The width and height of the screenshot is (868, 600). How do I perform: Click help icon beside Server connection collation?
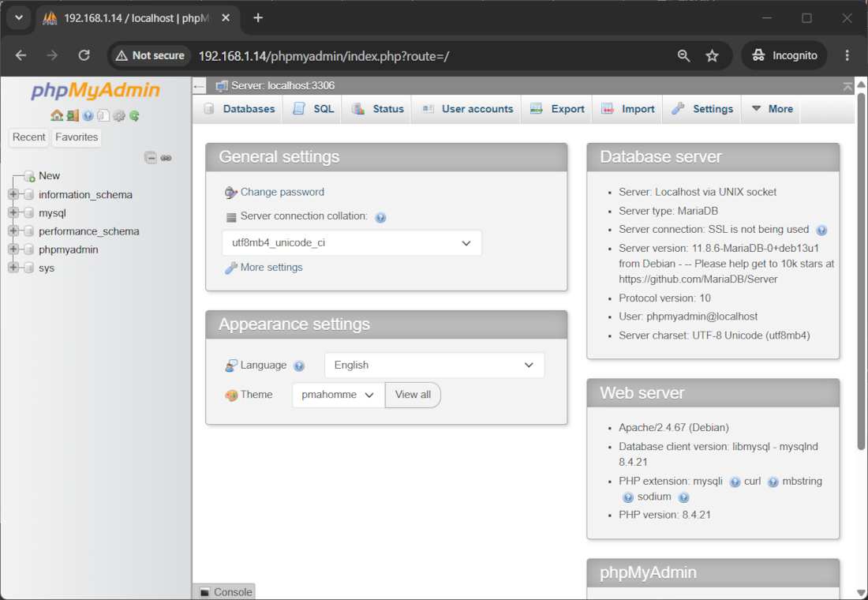(380, 217)
